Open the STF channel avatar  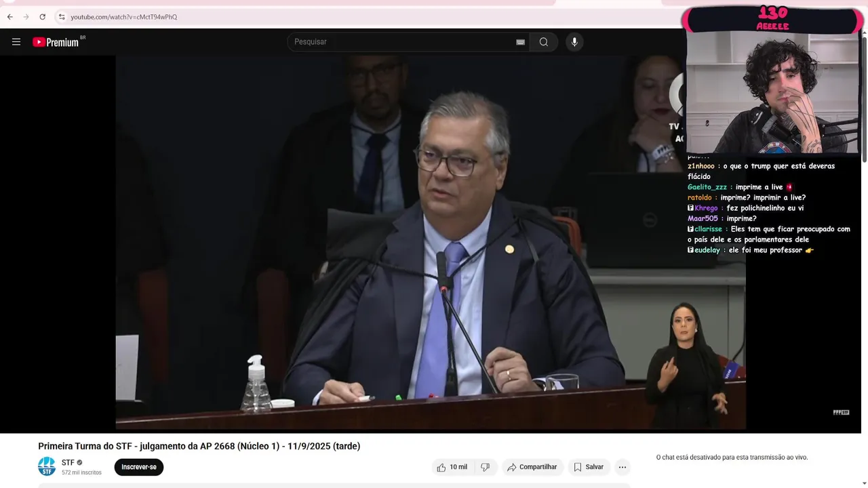(x=47, y=466)
